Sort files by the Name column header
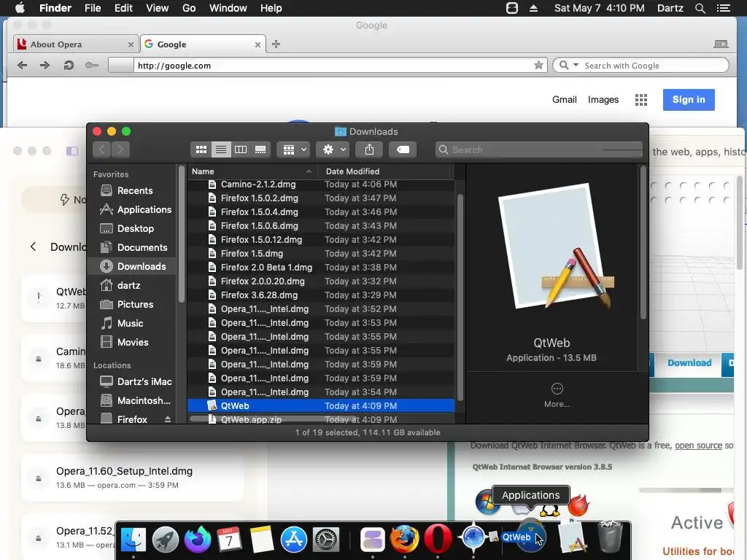 click(252, 171)
